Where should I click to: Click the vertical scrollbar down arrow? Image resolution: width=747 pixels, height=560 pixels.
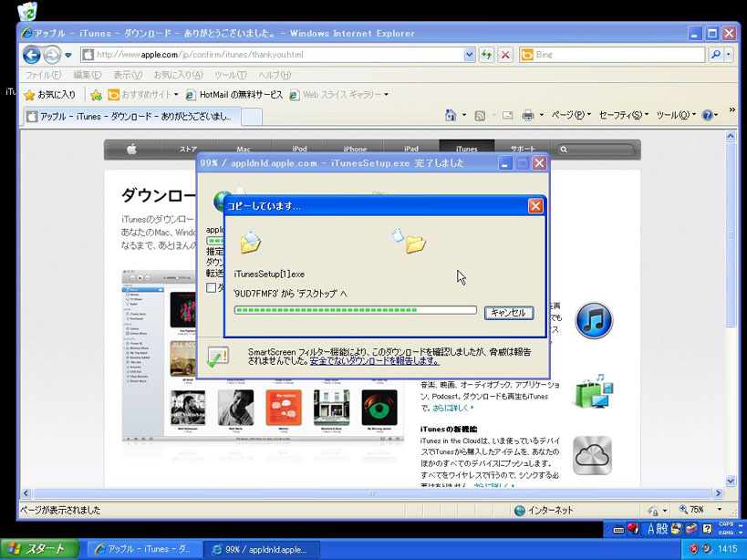pos(731,481)
